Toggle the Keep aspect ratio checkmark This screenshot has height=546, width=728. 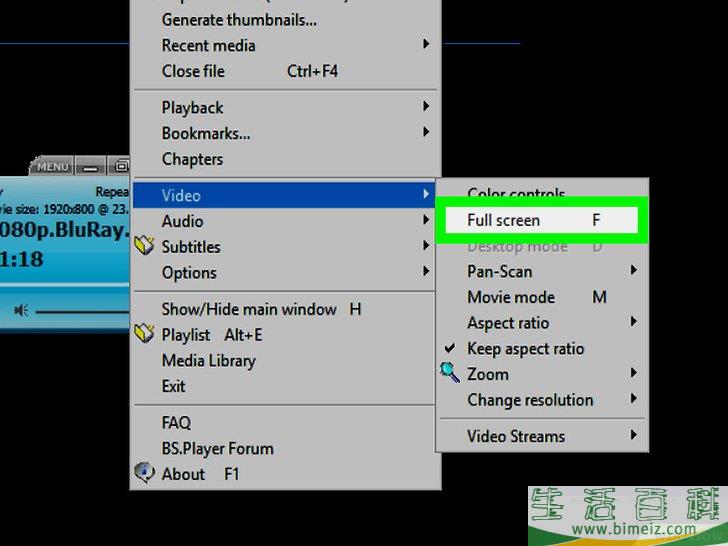[x=450, y=349]
